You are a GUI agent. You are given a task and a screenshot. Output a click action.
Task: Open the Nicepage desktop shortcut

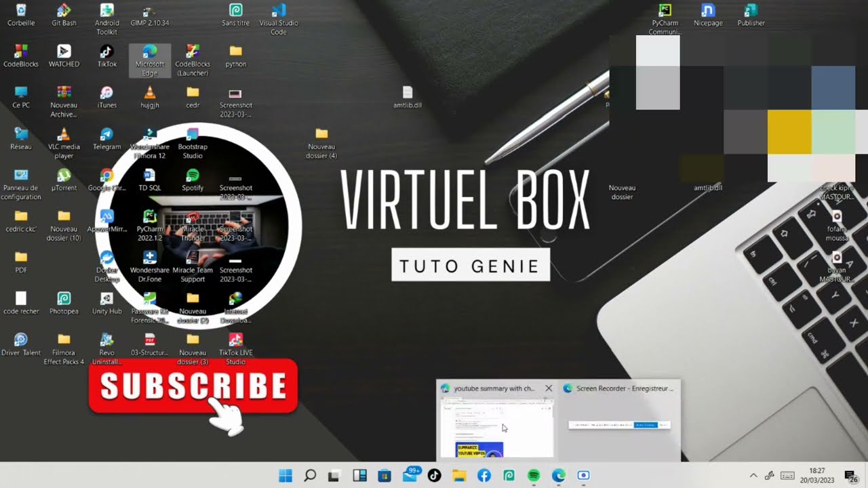[x=708, y=16]
